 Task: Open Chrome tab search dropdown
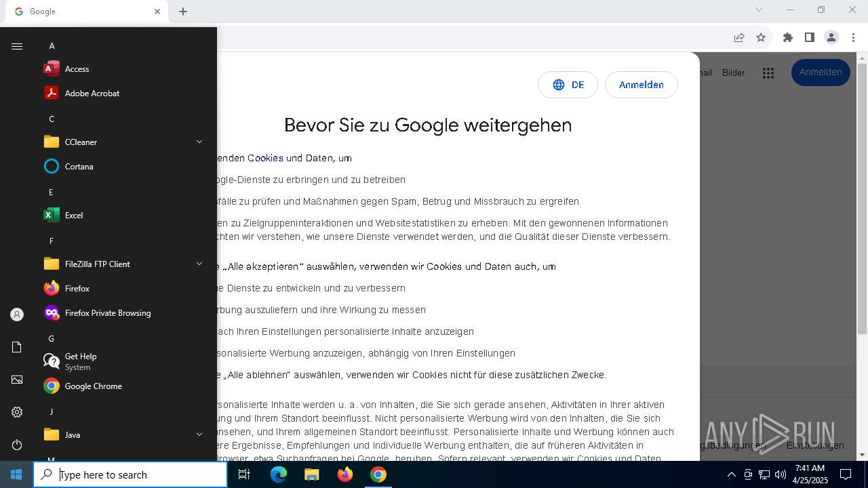pos(759,9)
